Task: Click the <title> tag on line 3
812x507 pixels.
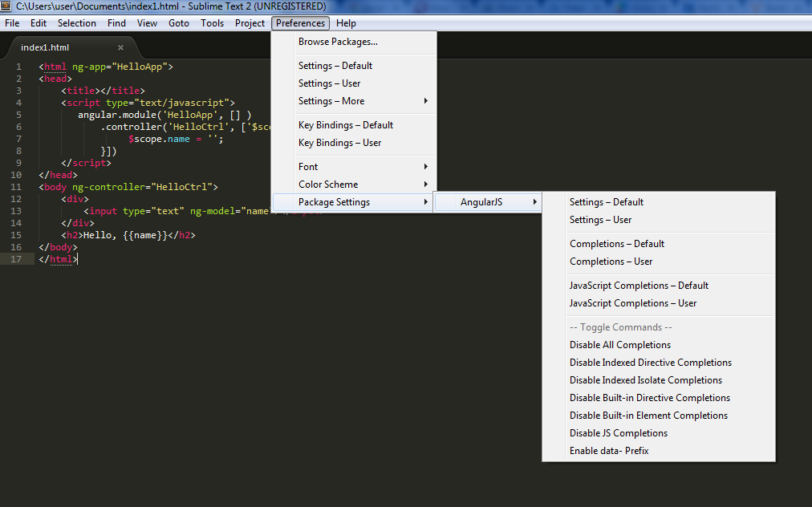Action: click(x=81, y=91)
